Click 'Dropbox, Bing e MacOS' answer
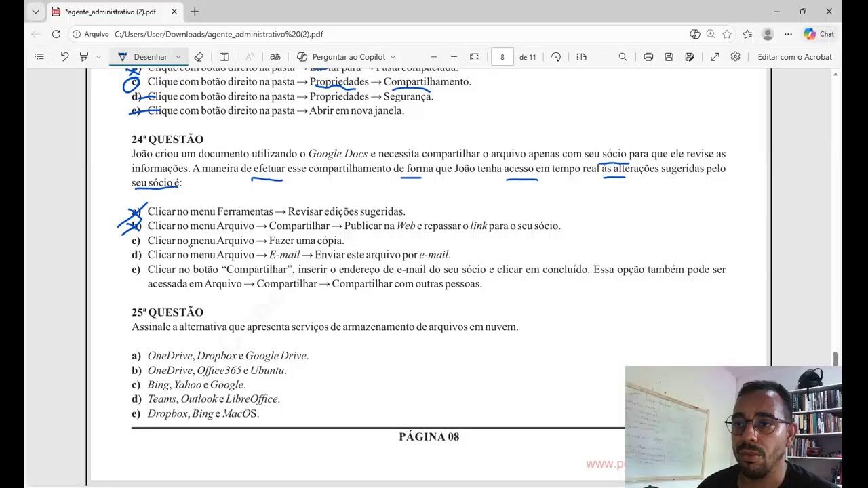 [x=203, y=413]
